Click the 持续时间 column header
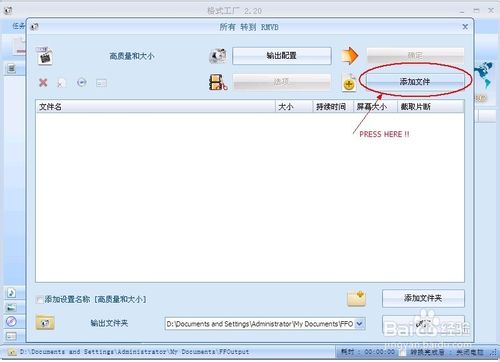This screenshot has width=500, height=362. [x=333, y=107]
